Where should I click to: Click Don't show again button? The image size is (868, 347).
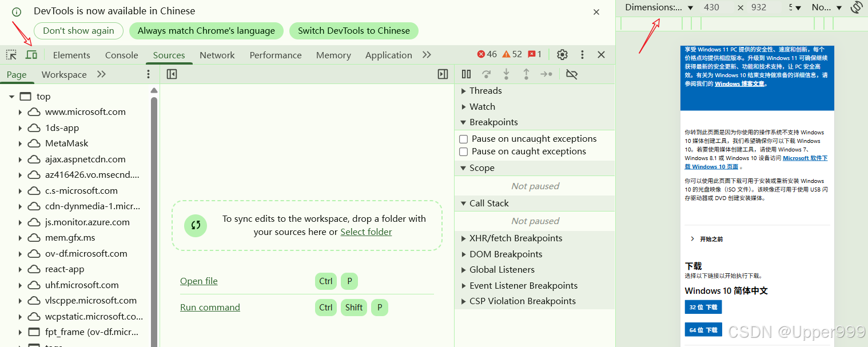coord(78,31)
